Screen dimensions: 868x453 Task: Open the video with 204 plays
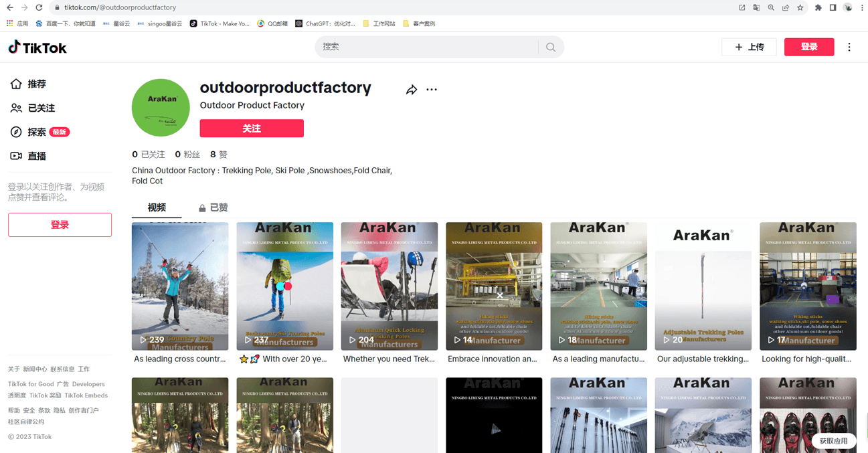coord(389,286)
